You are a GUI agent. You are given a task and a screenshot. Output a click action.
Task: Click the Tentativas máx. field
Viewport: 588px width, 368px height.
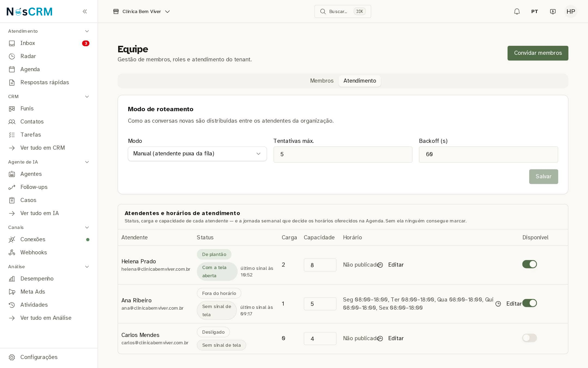[343, 154]
